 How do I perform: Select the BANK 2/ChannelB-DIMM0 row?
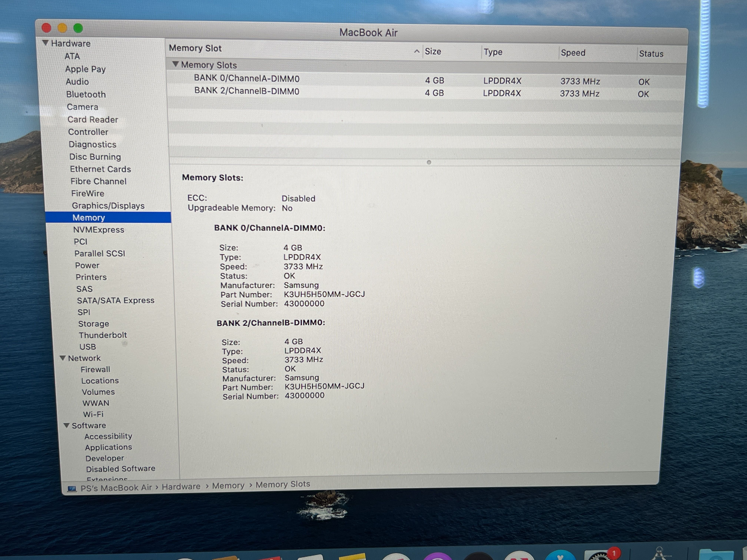click(x=247, y=91)
